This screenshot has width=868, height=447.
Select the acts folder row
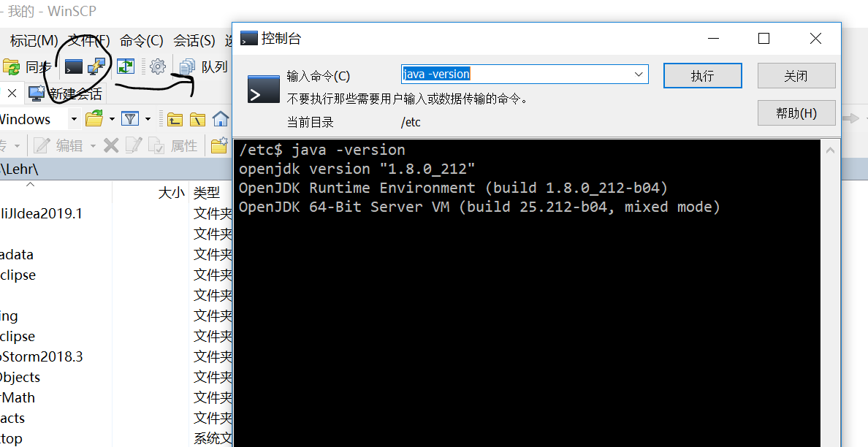[x=115, y=419]
